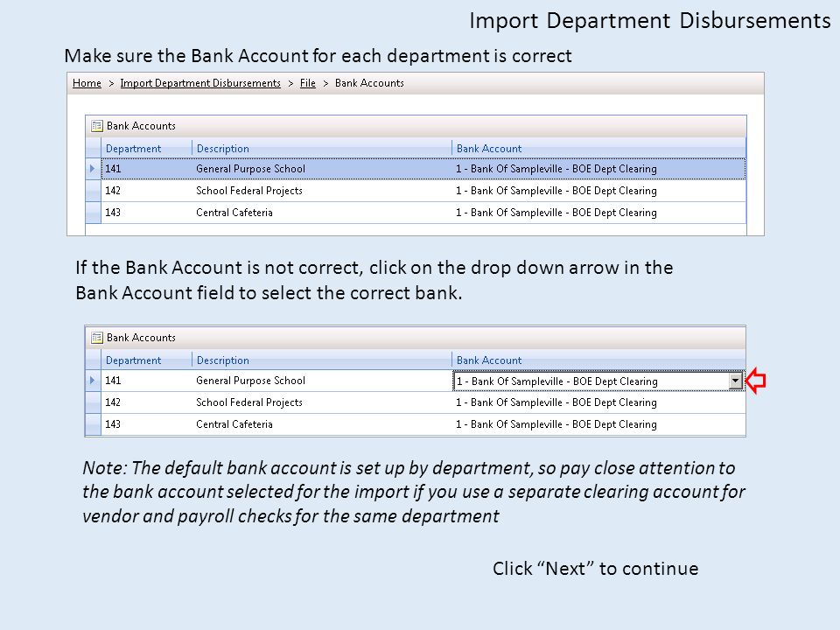Click School Federal Projects in lower table
The height and width of the screenshot is (630, 840).
coord(249,402)
